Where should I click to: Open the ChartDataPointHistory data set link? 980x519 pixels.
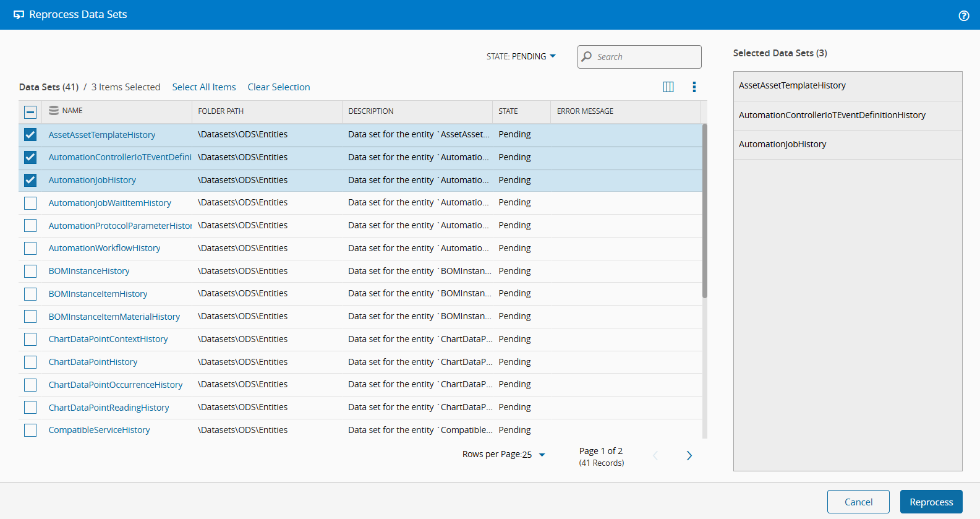[93, 362]
